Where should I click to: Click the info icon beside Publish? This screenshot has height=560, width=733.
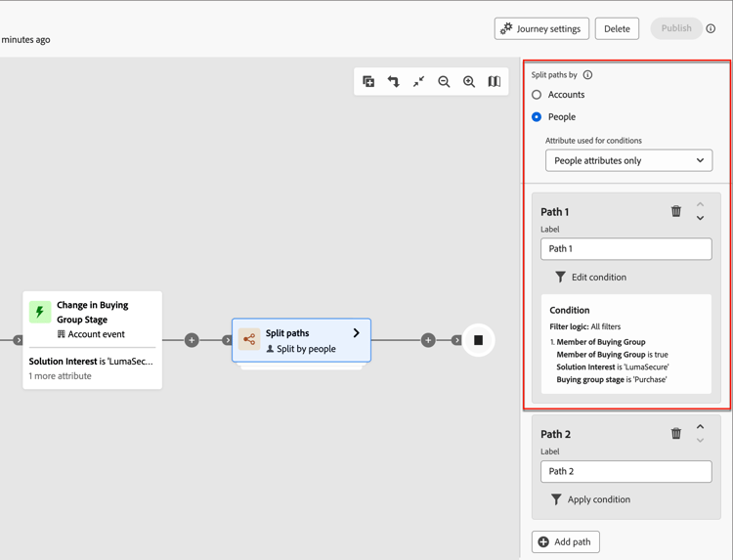711,28
